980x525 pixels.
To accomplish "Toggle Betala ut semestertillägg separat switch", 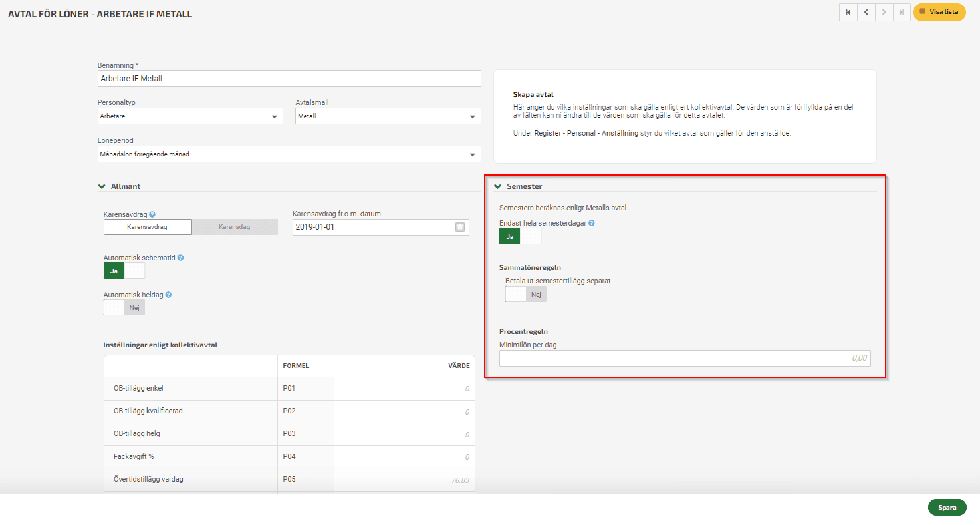I will point(526,294).
